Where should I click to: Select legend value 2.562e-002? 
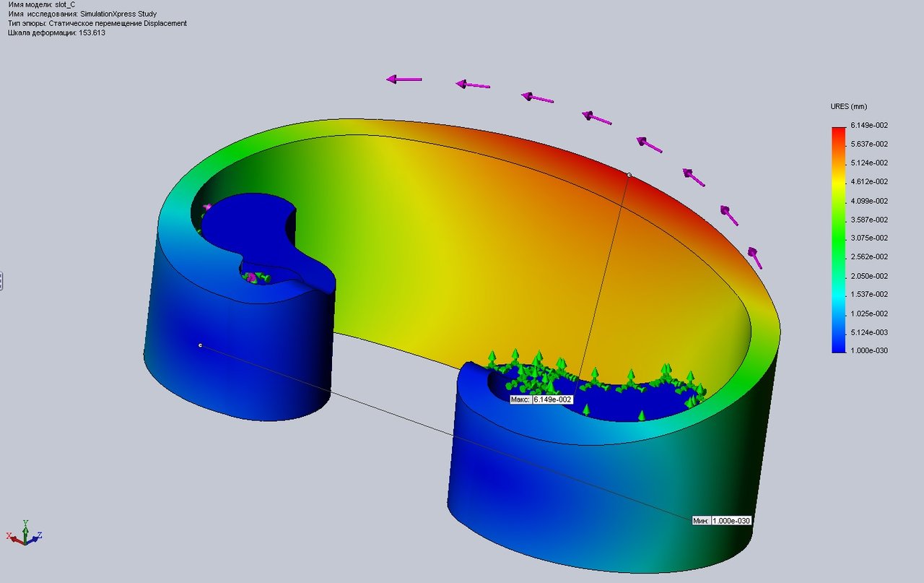pyautogui.click(x=869, y=256)
